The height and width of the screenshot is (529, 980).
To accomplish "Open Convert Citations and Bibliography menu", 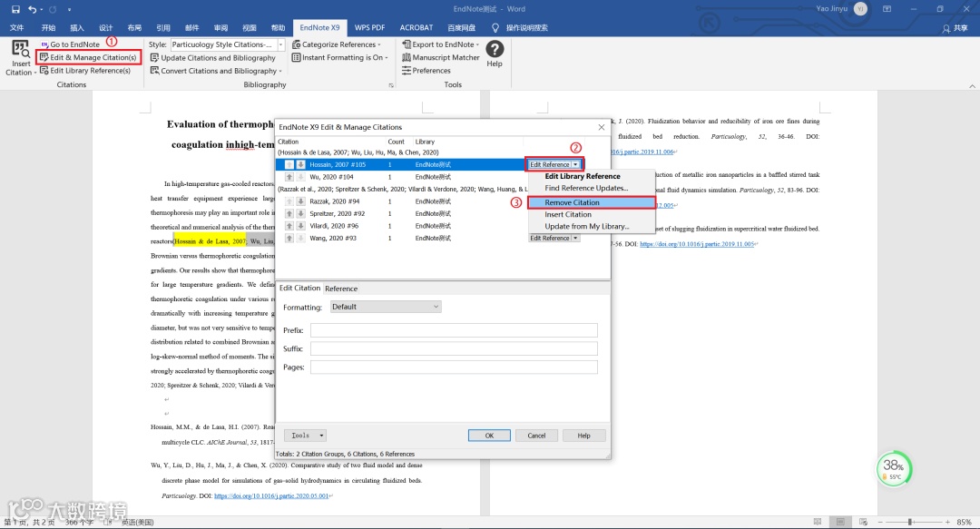I will (216, 71).
